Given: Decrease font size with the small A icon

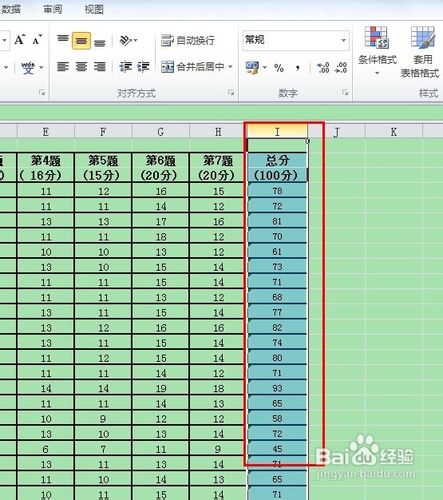Looking at the screenshot, I should coord(38,40).
